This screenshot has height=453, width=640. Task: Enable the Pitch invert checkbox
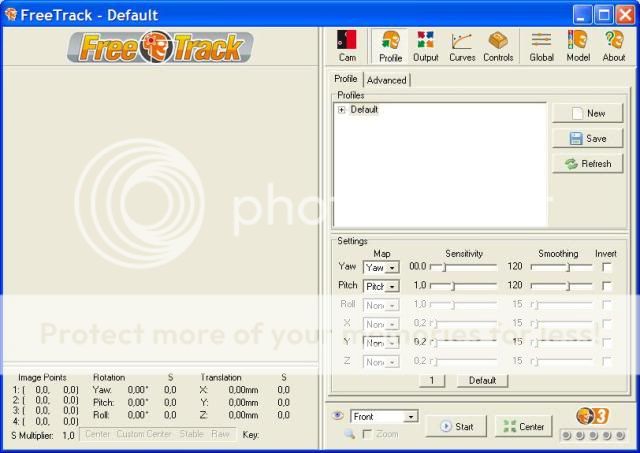606,286
